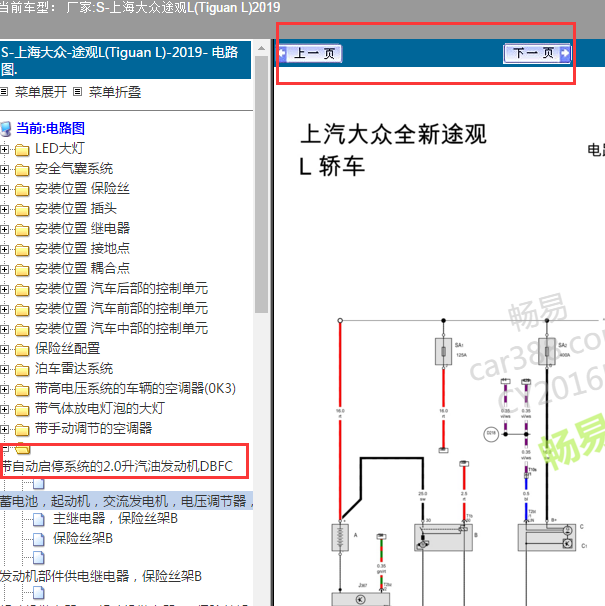Click folder icon of 汽车后部的控制单元
This screenshot has width=605, height=606.
(x=22, y=290)
